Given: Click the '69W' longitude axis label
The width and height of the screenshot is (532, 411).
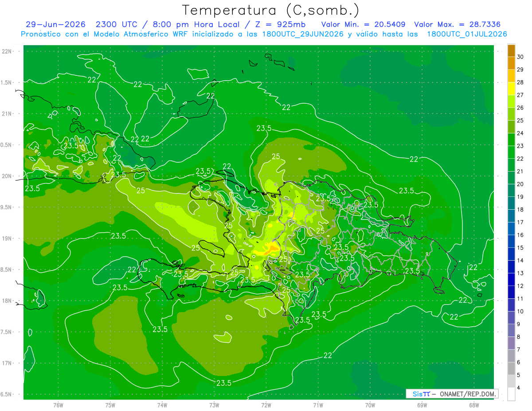Looking at the screenshot, I should [422, 405].
